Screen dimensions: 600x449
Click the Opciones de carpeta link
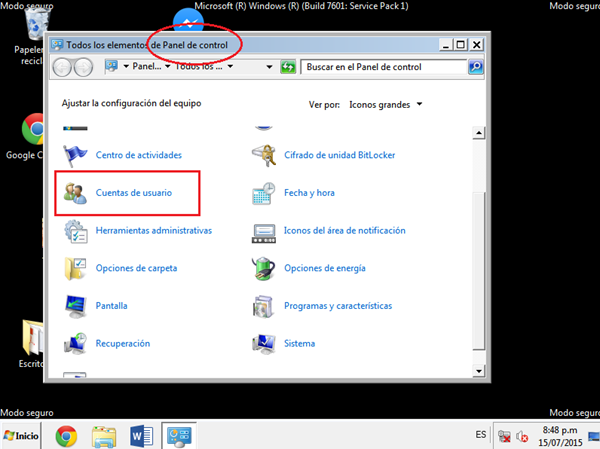click(x=136, y=268)
